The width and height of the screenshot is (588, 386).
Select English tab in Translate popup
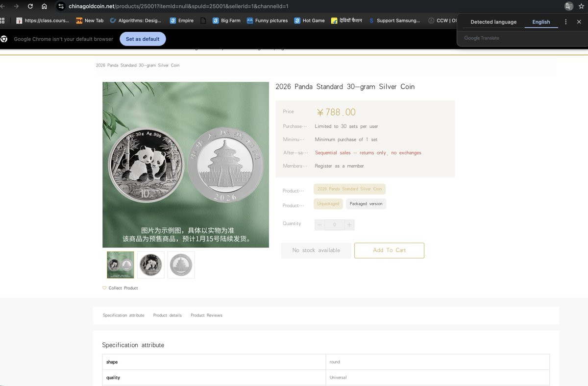click(541, 22)
